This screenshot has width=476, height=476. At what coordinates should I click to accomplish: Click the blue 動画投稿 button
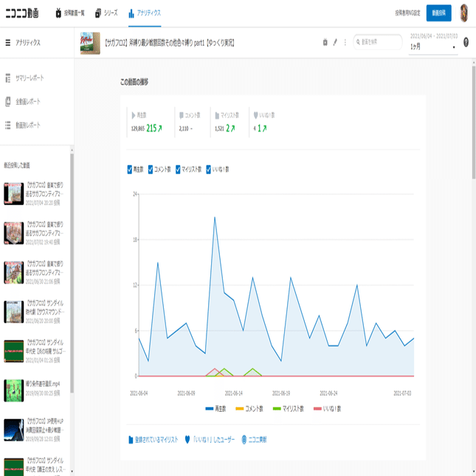point(438,13)
